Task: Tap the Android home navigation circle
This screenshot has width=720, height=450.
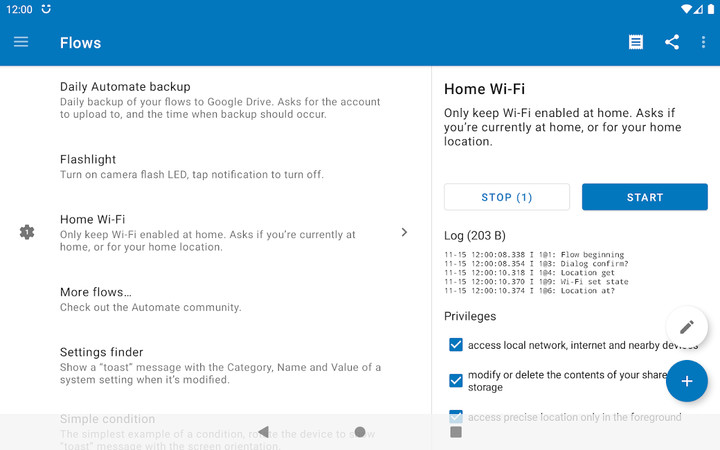Action: tap(360, 432)
